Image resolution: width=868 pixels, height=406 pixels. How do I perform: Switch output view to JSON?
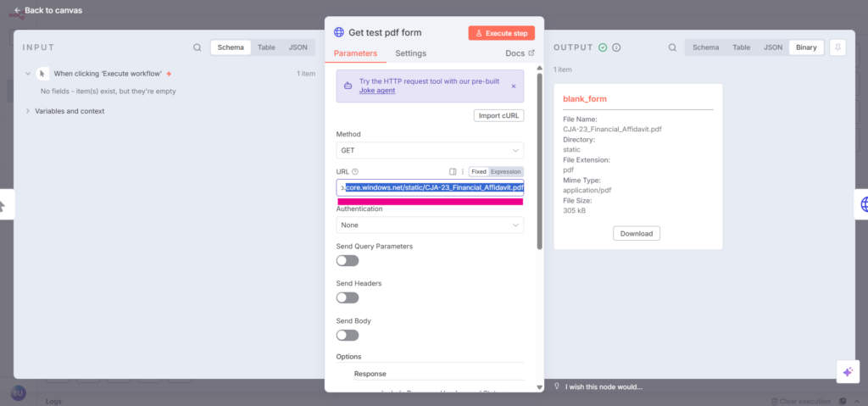(x=773, y=47)
